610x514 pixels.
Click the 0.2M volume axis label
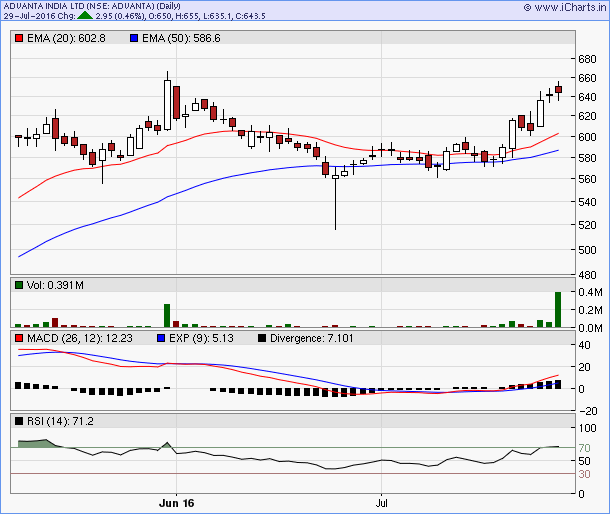coord(590,310)
